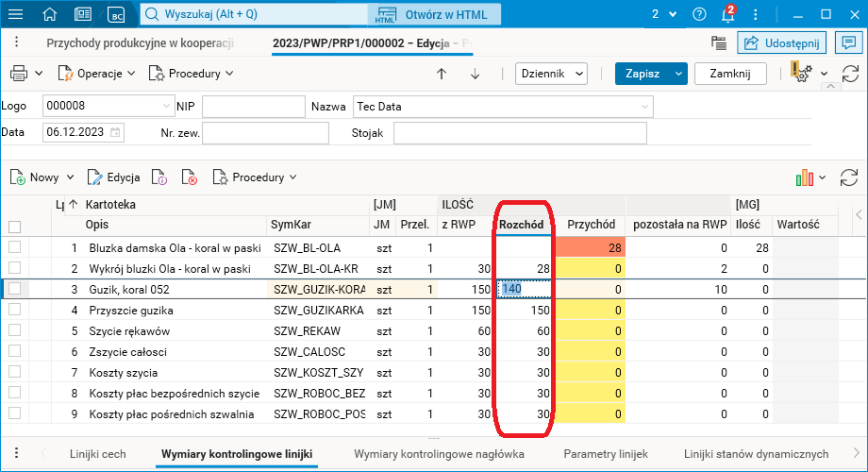The image size is (868, 472).
Task: Click the Udostępnij button
Action: tap(781, 42)
